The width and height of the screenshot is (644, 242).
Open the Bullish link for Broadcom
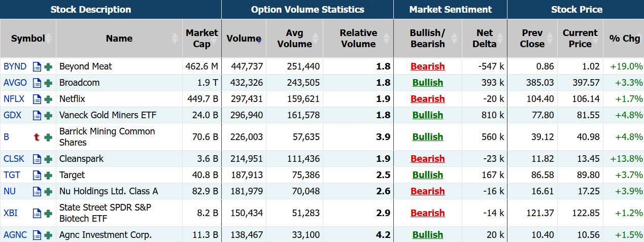tap(427, 83)
